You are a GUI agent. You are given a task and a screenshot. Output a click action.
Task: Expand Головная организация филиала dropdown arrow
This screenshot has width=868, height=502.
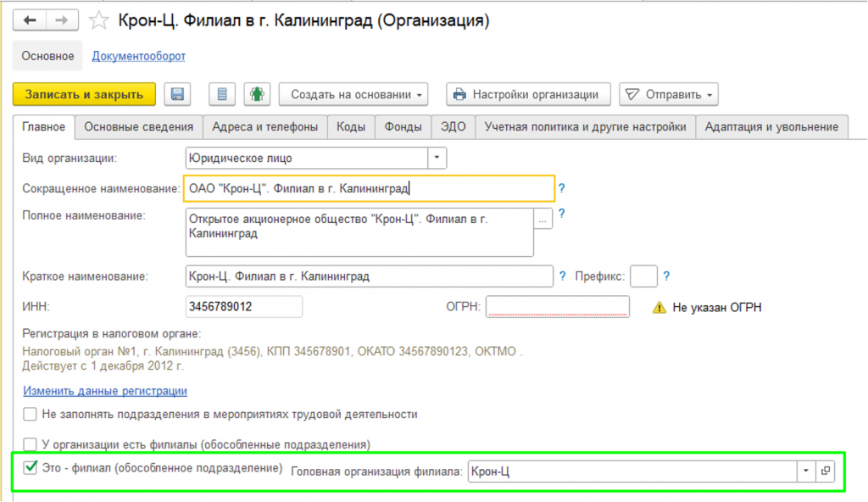806,471
